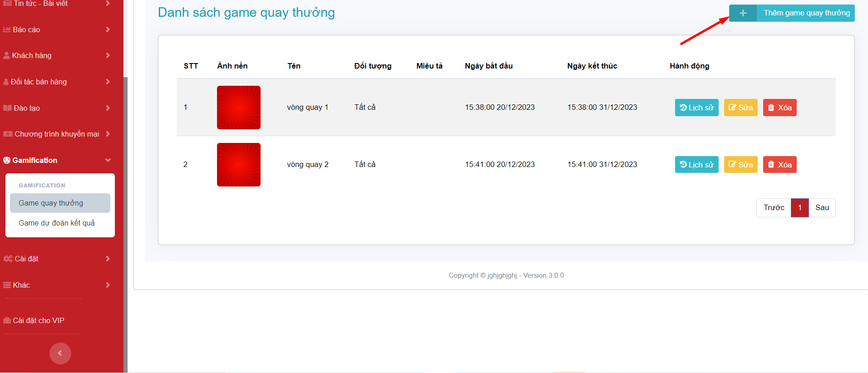
Task: Open Lịch sử for vòng quay 1
Action: coord(696,108)
